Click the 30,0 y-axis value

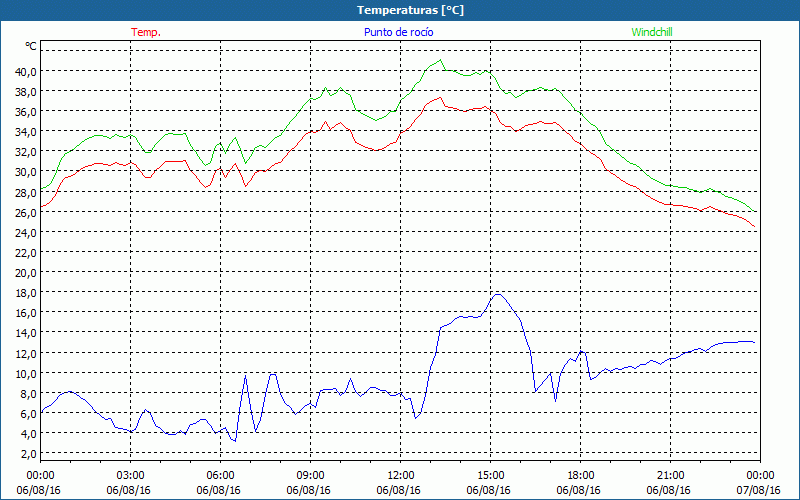coord(26,172)
